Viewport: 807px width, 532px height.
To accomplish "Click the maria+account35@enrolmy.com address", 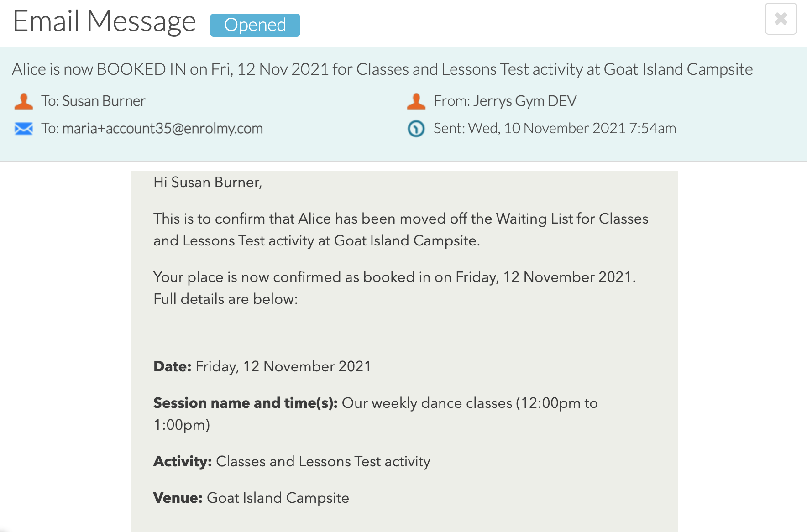I will pos(162,128).
